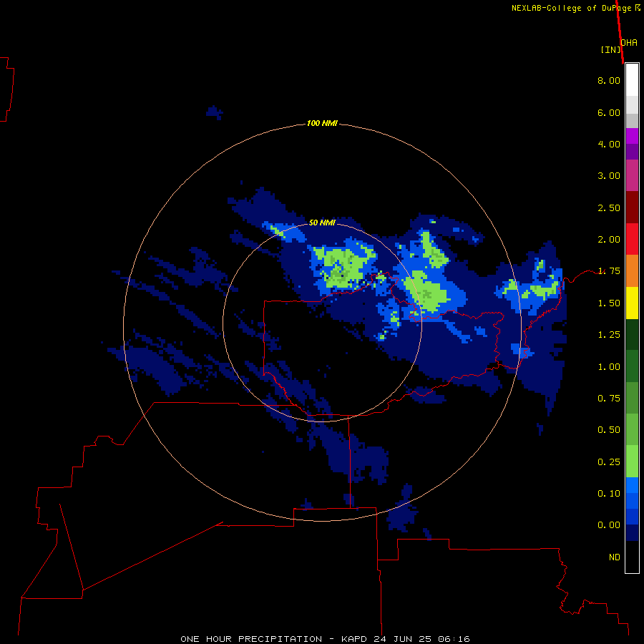Screen dimensions: 644x644
Task: Select the bright red 2.00 legend swatch
Action: [x=632, y=239]
